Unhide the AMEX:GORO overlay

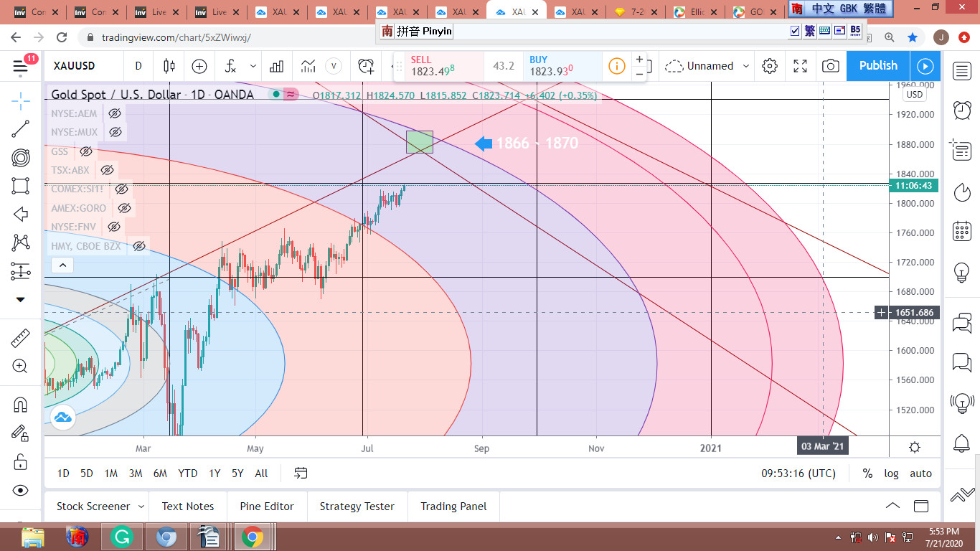tap(124, 208)
